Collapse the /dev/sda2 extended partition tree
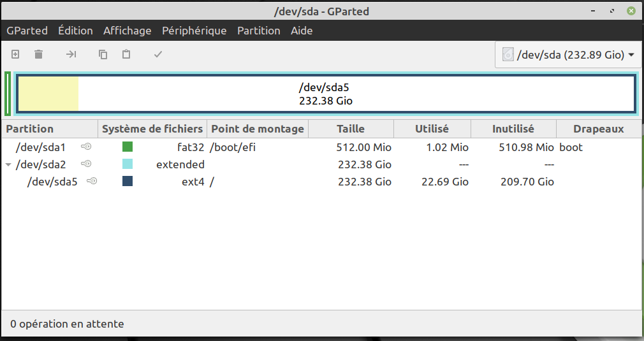Screen dimensions: 644x341 [8, 164]
